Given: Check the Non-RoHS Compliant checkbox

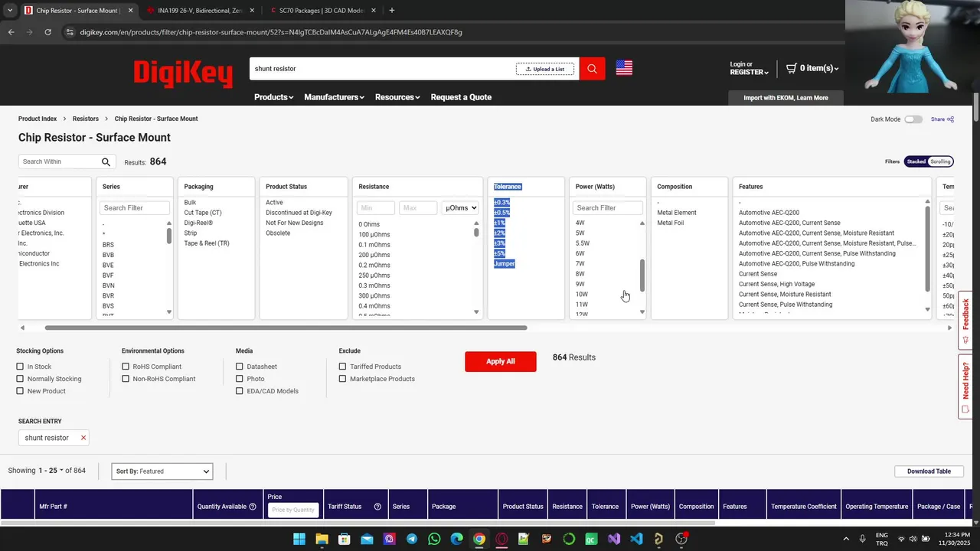Looking at the screenshot, I should click(126, 379).
